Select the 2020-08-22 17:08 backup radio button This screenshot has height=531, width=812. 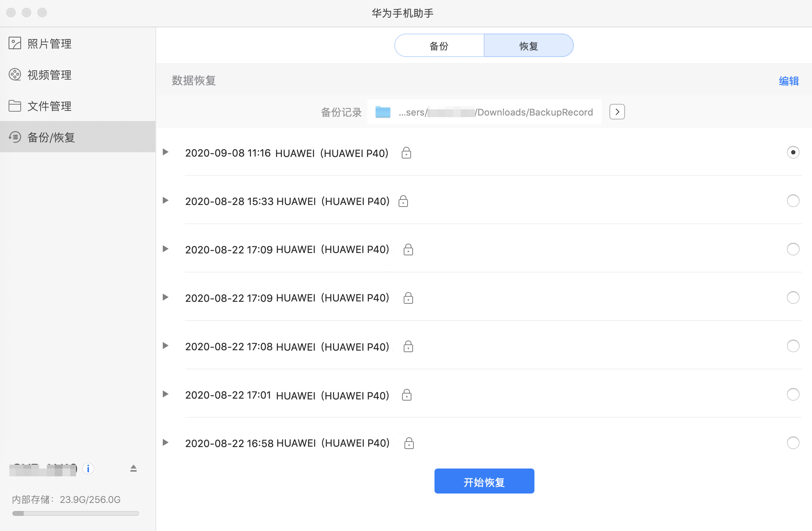click(792, 346)
